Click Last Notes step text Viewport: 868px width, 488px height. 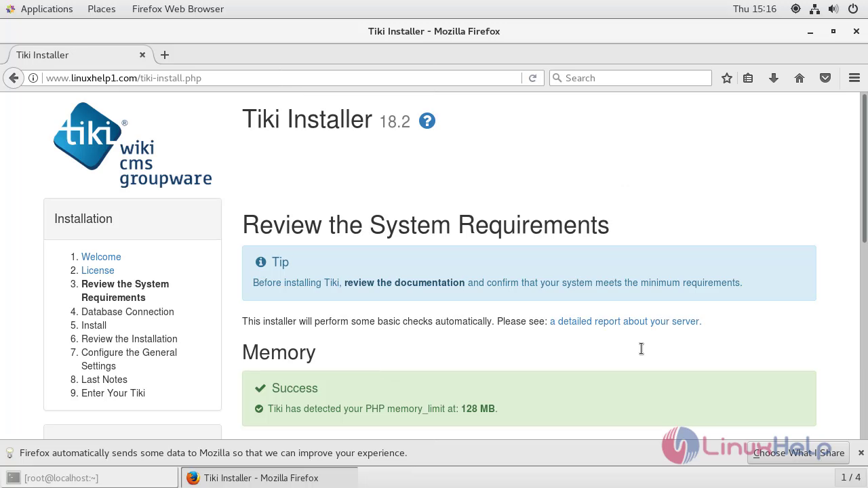tap(104, 380)
